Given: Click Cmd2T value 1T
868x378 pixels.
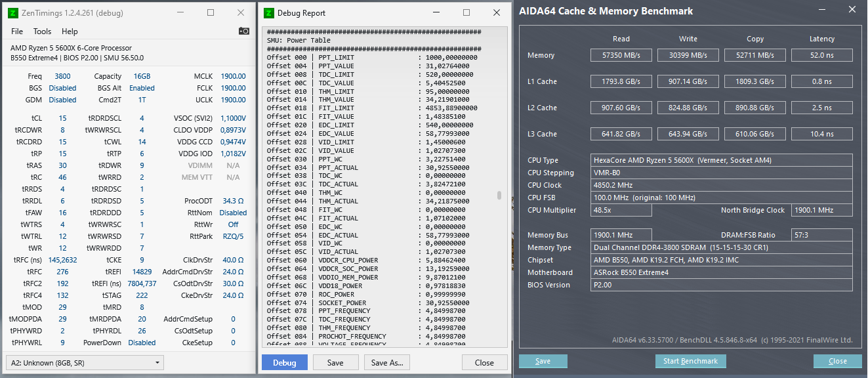Looking at the screenshot, I should pyautogui.click(x=142, y=100).
